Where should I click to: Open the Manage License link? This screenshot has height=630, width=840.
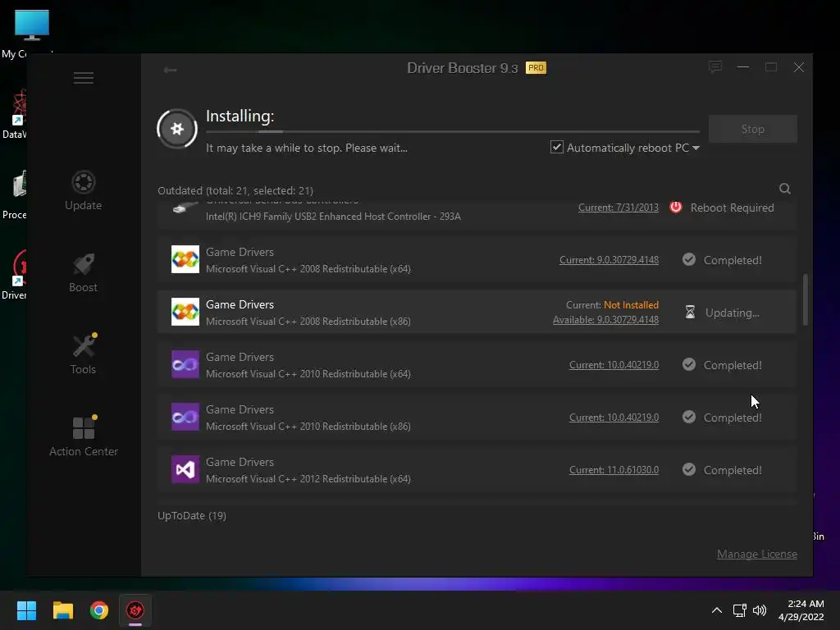(757, 554)
